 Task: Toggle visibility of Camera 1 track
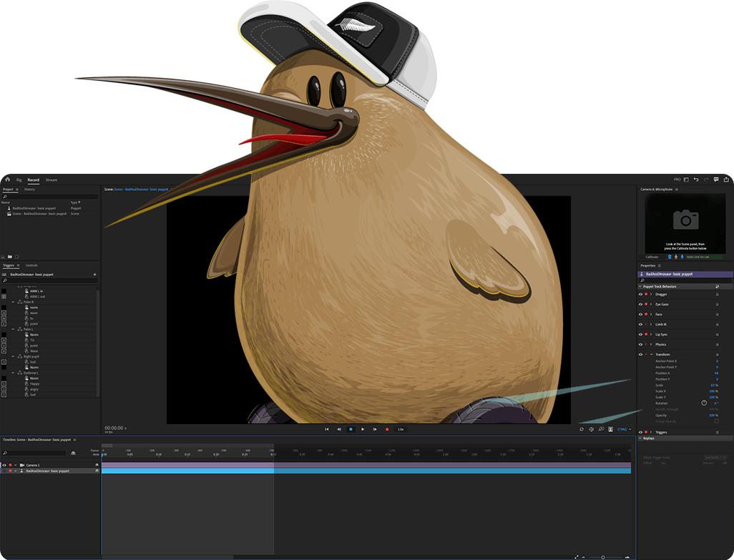[x=4, y=465]
